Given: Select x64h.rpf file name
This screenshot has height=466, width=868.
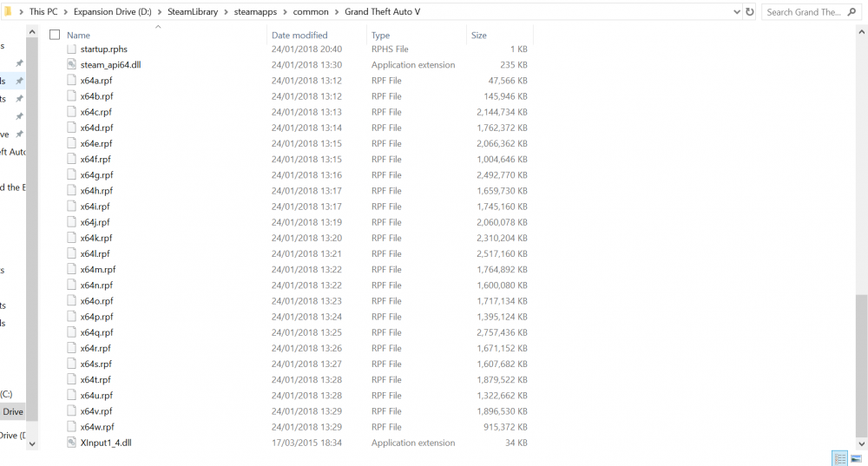Looking at the screenshot, I should tap(97, 191).
